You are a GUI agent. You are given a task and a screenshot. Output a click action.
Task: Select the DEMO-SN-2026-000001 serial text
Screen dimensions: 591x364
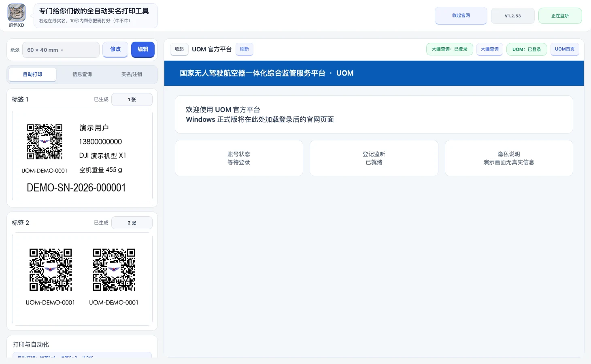point(76,188)
